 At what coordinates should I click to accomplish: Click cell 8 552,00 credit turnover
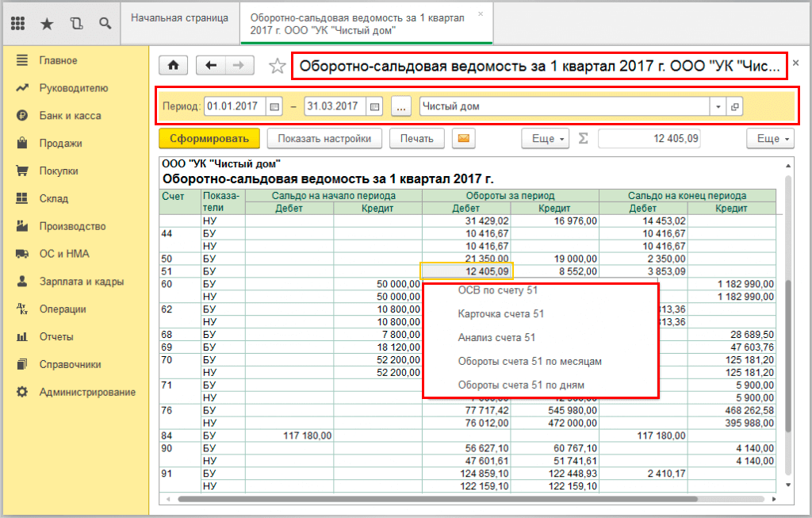coord(555,271)
